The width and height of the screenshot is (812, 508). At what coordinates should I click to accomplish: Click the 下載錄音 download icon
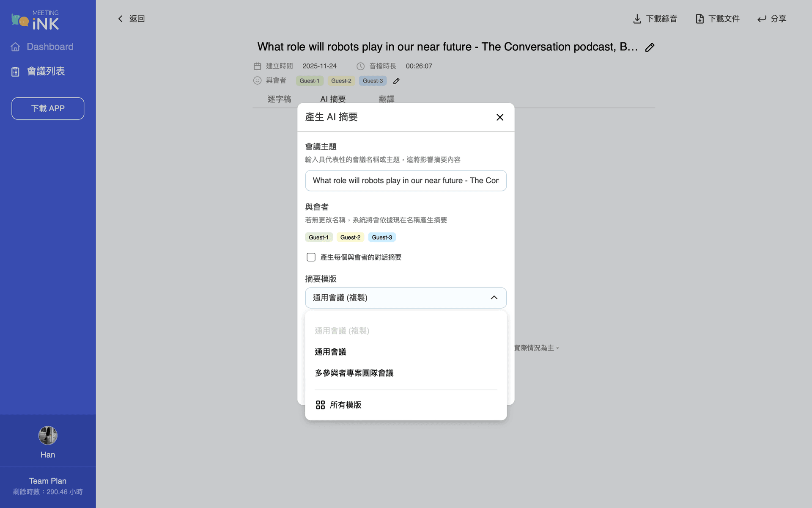point(636,19)
